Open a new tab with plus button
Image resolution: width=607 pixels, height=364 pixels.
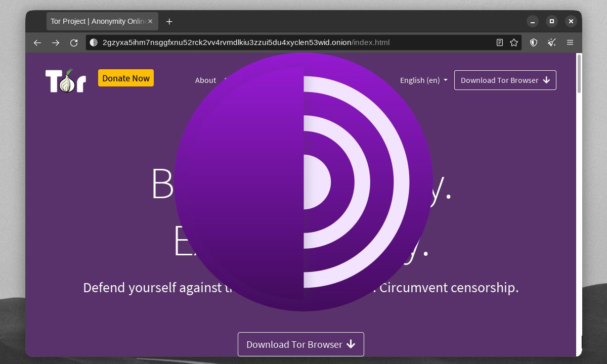(x=169, y=21)
